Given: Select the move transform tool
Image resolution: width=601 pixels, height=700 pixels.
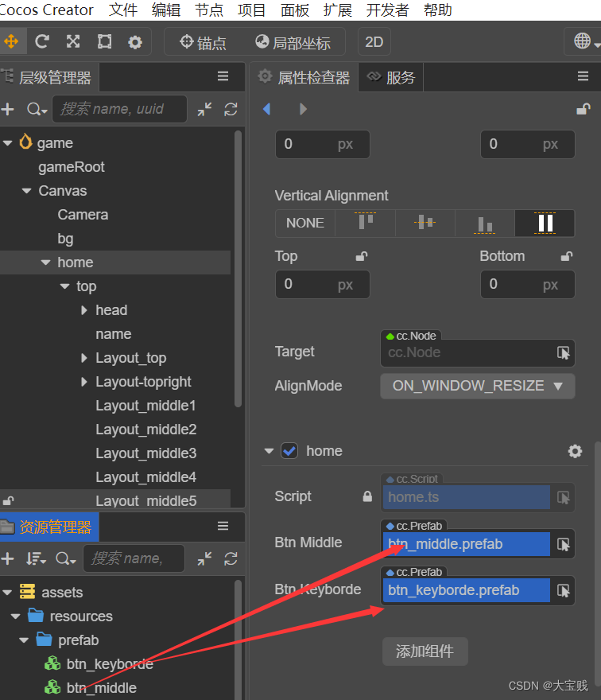Looking at the screenshot, I should click(x=11, y=42).
